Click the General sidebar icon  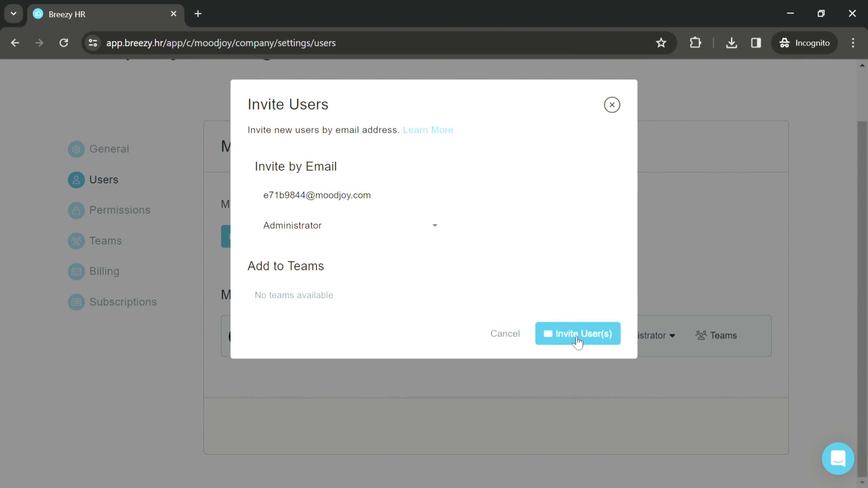[76, 148]
